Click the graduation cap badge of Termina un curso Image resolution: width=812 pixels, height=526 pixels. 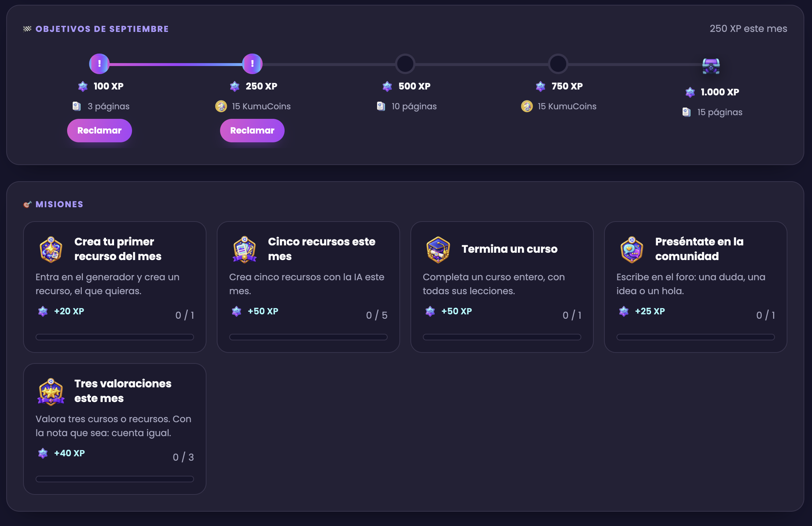(x=438, y=249)
